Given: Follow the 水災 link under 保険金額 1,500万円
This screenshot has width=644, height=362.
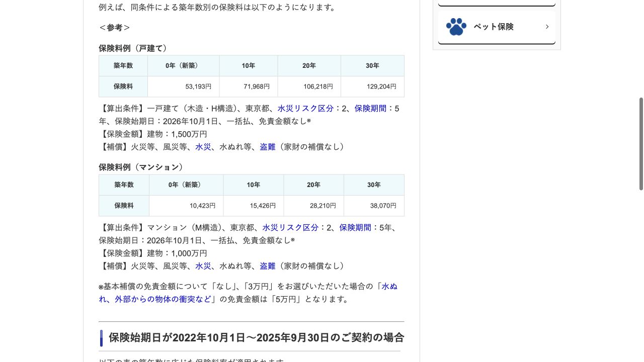Looking at the screenshot, I should pyautogui.click(x=203, y=147).
